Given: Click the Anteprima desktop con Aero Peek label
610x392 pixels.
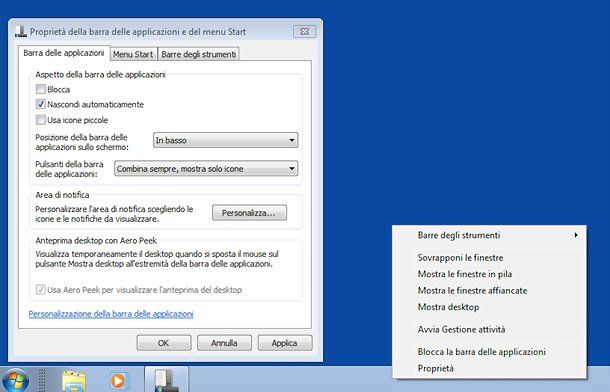Looking at the screenshot, I should (x=96, y=240).
